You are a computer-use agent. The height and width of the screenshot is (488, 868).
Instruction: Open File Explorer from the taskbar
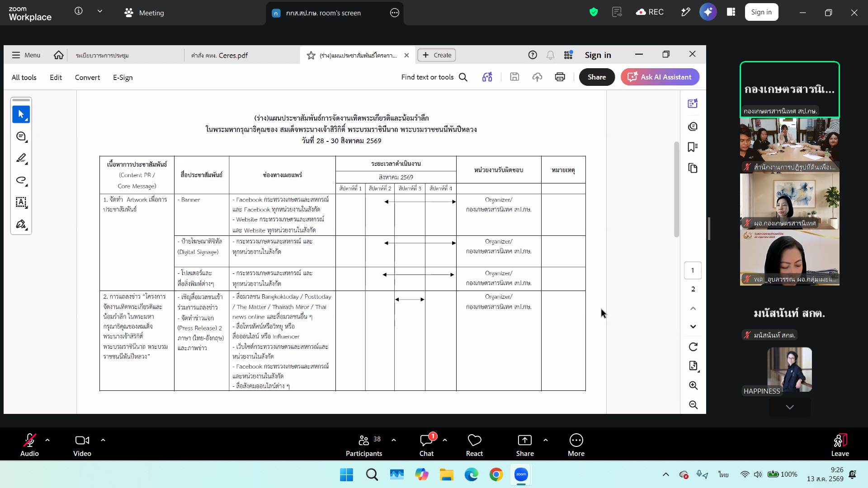point(446,474)
